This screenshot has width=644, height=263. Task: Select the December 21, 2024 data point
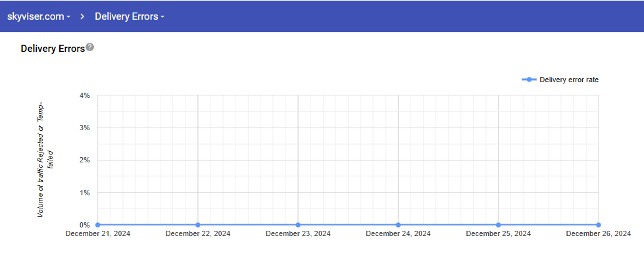[x=98, y=225]
